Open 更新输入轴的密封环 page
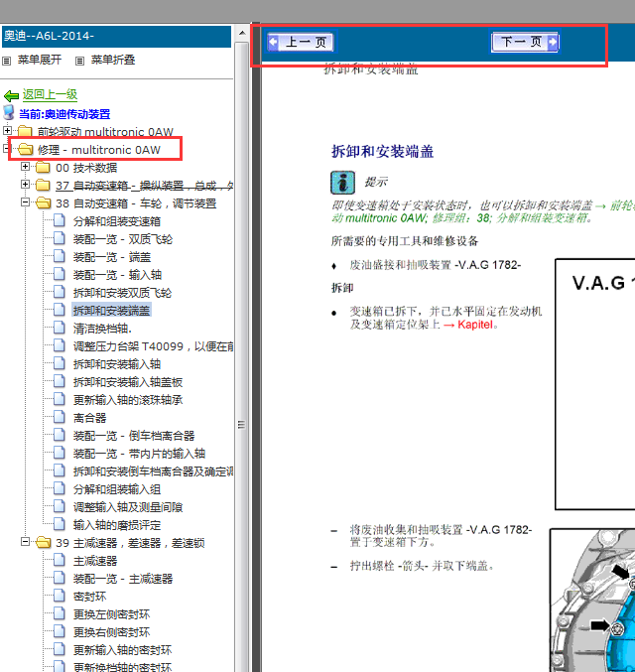635x672 pixels. tap(122, 650)
